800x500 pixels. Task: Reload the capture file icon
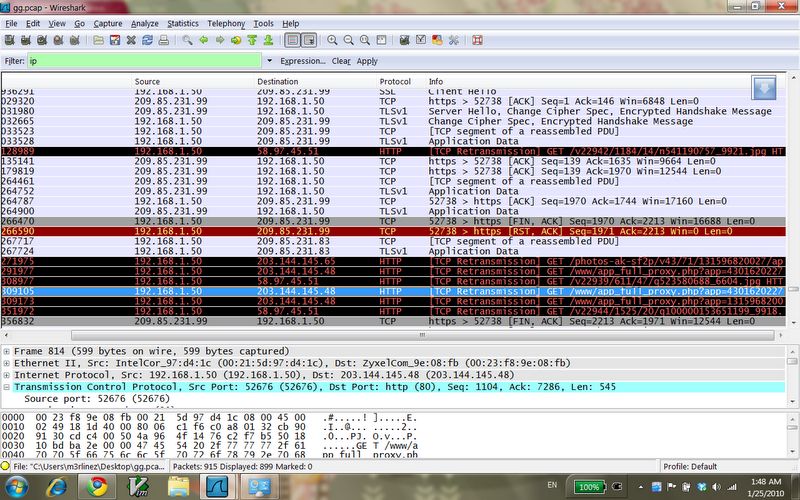point(147,40)
